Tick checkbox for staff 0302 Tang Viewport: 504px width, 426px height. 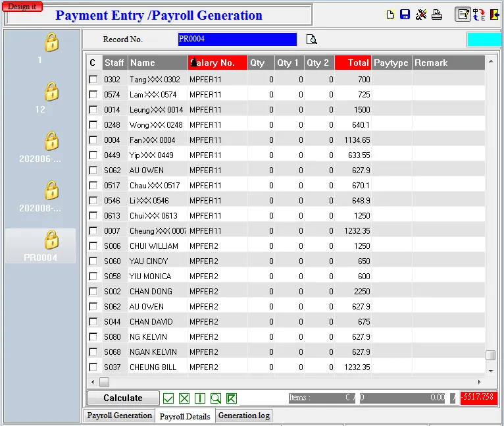point(93,80)
